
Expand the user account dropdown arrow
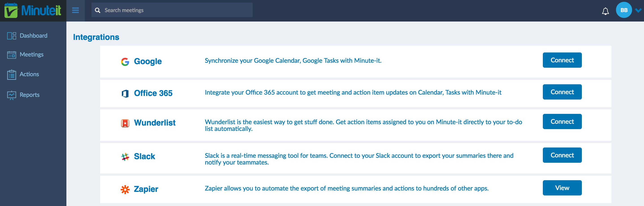[638, 10]
